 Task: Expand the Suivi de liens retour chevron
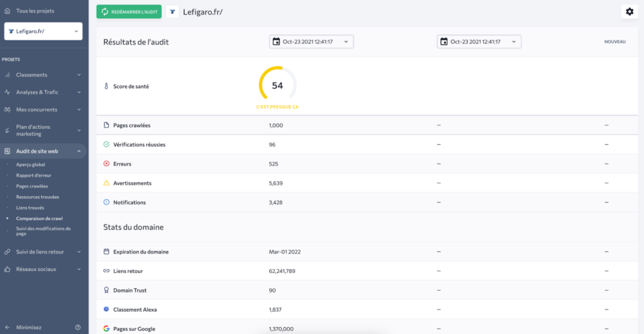[x=79, y=252]
